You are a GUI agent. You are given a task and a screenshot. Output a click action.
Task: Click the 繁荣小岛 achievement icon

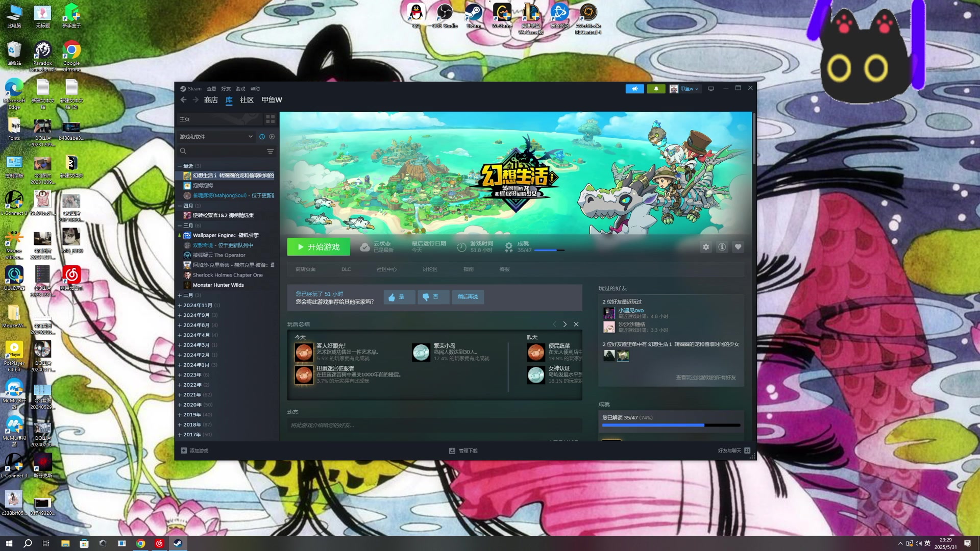pos(421,352)
